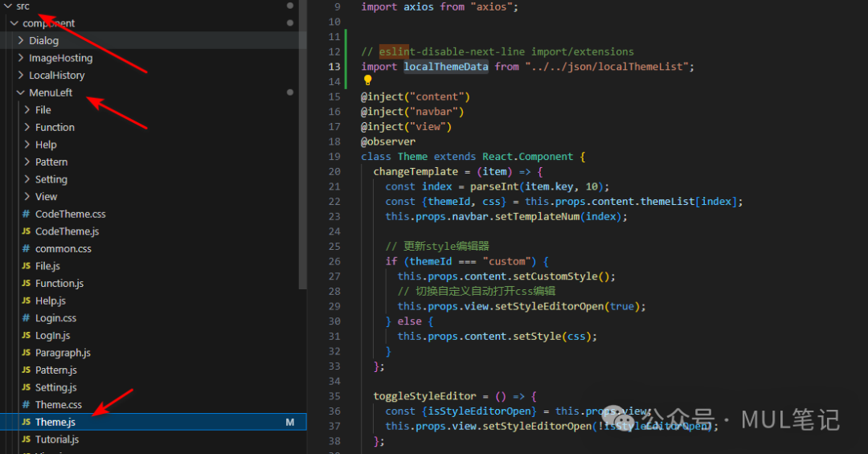Expand the Help folder chevron

[x=27, y=145]
